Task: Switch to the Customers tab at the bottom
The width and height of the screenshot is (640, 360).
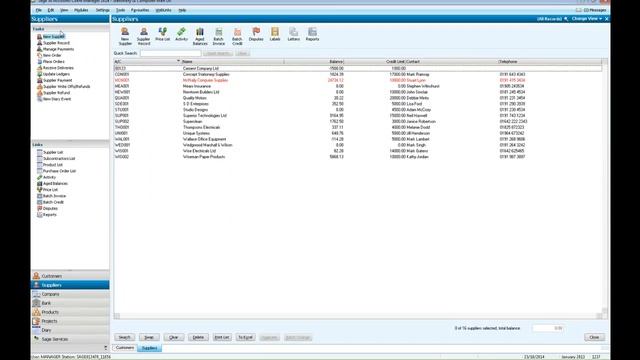Action: coord(124,348)
